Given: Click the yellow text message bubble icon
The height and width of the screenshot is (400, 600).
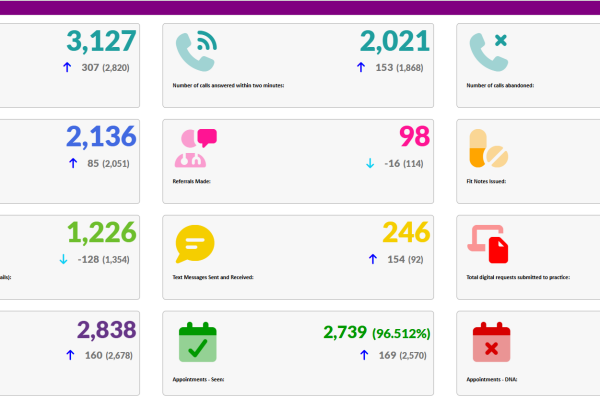Looking at the screenshot, I should (x=195, y=244).
